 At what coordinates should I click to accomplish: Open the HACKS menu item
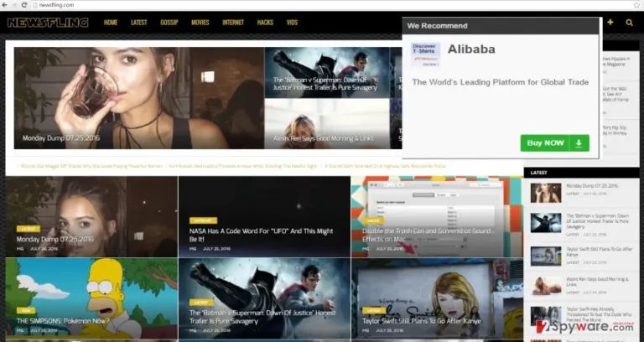(x=265, y=23)
